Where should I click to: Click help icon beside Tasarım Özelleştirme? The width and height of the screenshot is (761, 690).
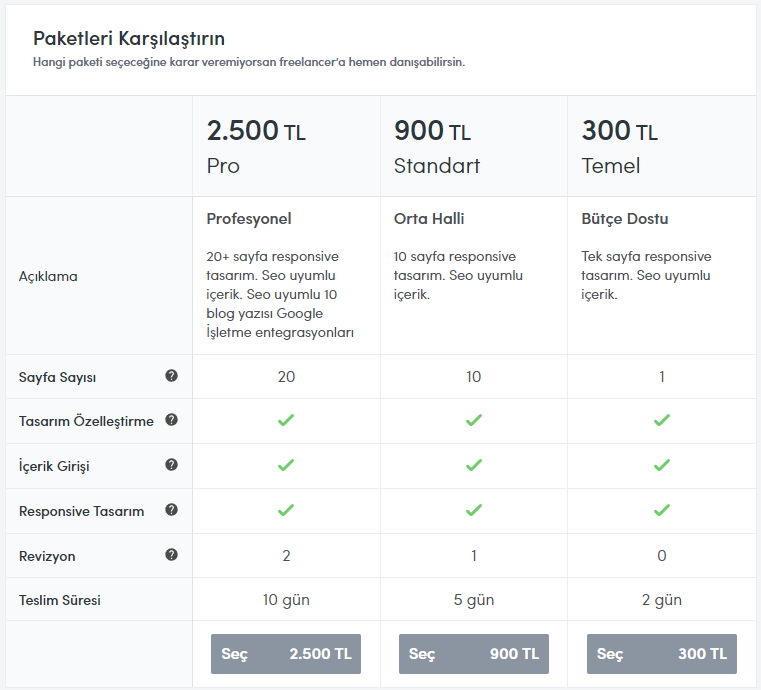[171, 420]
